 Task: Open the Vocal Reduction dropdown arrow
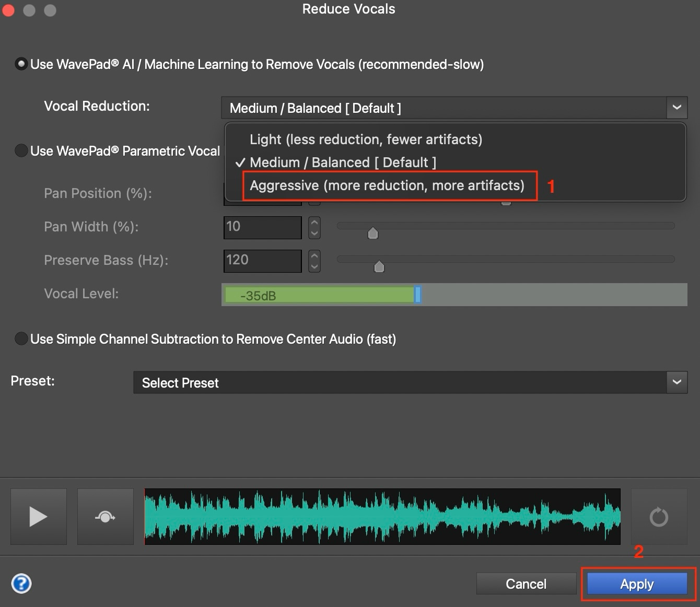pyautogui.click(x=677, y=108)
